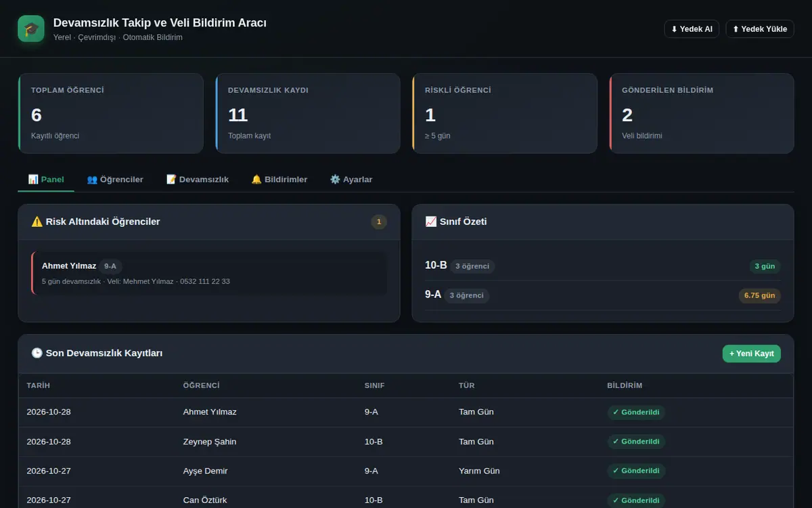Click the 3 gün badge for 10-B

(765, 266)
